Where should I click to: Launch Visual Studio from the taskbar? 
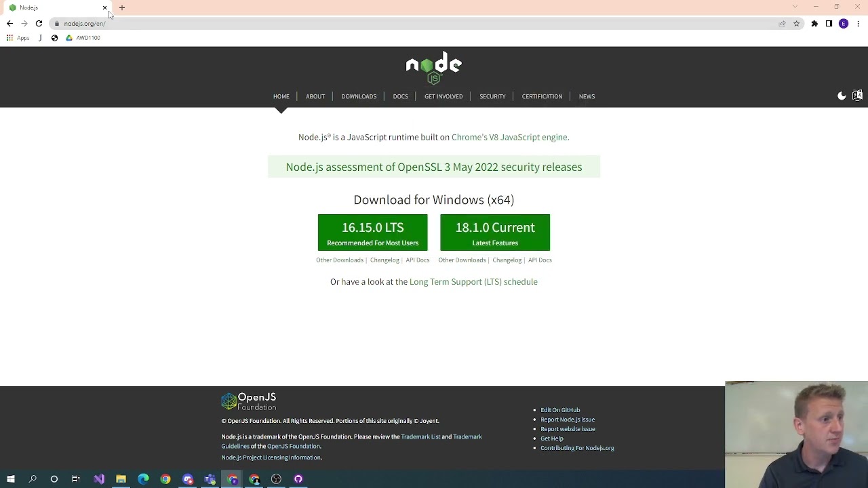[x=99, y=479]
